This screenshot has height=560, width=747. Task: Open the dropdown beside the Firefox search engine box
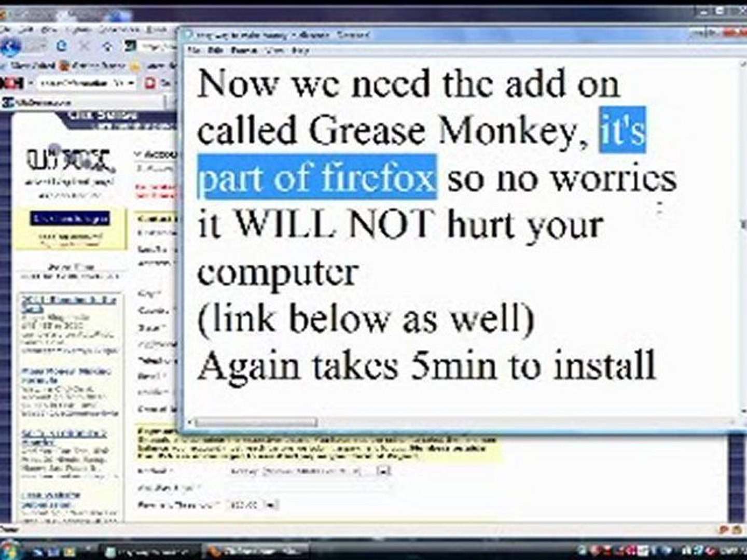coord(131,82)
